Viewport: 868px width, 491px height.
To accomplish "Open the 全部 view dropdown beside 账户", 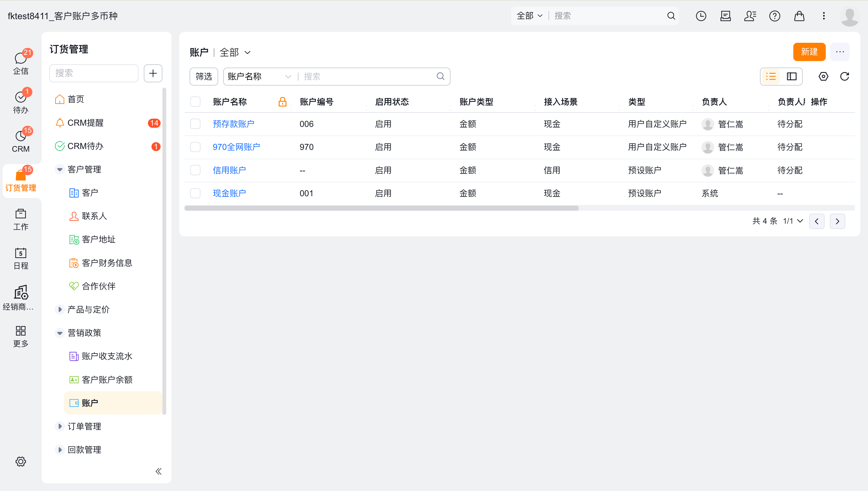I will coord(235,52).
